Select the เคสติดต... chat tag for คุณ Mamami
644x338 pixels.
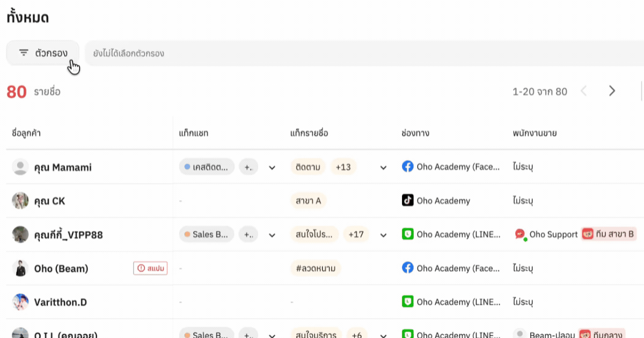coord(207,167)
